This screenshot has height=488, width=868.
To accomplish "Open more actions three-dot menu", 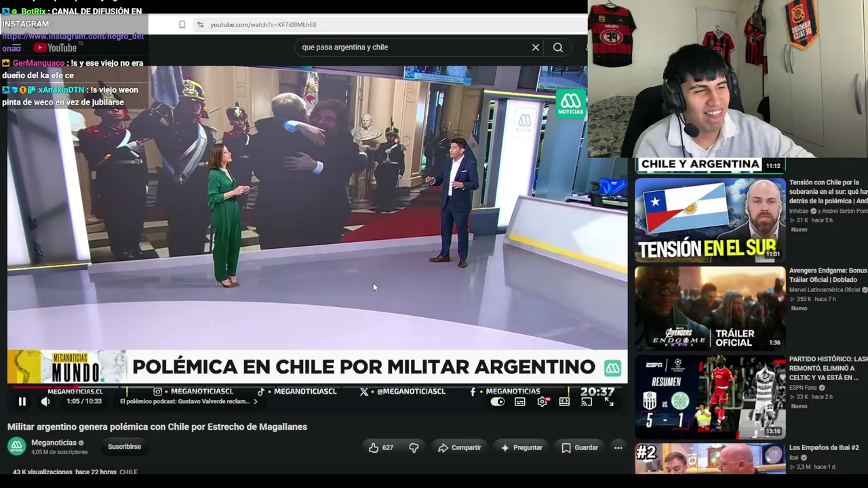I will pyautogui.click(x=618, y=448).
